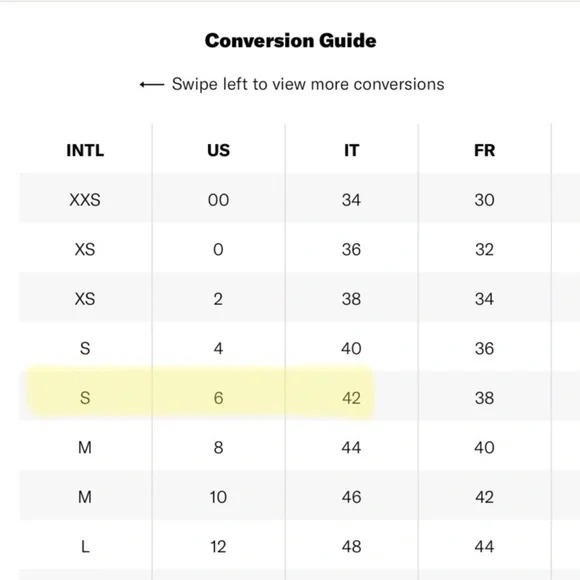This screenshot has width=580, height=580.
Task: Click US size 00 cell
Action: coord(219,200)
